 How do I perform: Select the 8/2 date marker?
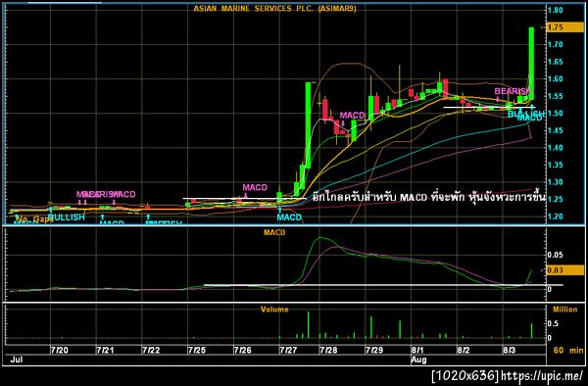click(x=464, y=351)
